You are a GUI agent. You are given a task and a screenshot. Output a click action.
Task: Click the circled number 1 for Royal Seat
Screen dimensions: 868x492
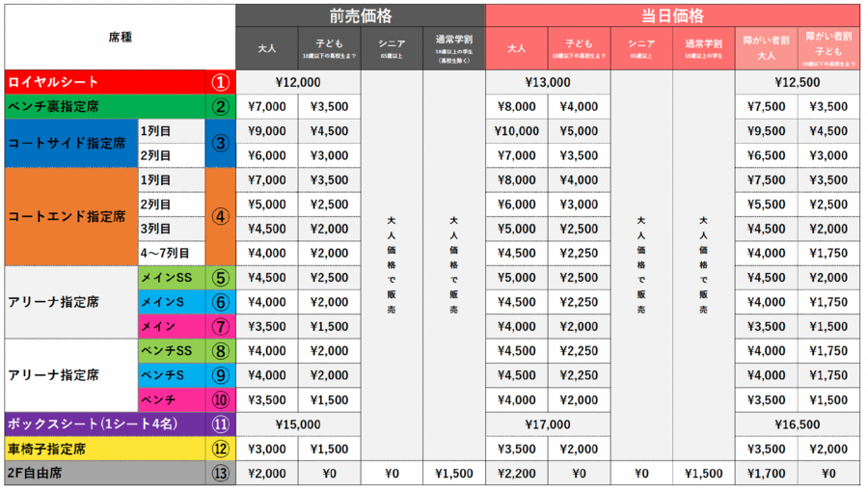(x=221, y=83)
